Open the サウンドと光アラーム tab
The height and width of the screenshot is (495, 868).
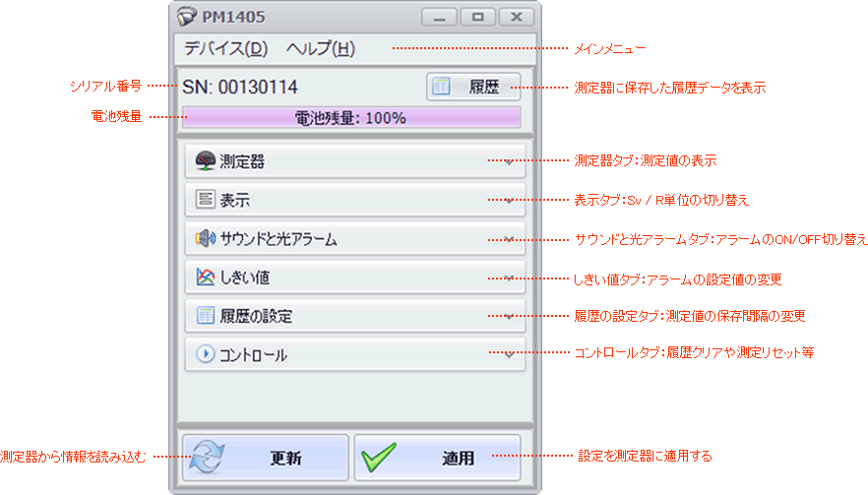pos(355,239)
